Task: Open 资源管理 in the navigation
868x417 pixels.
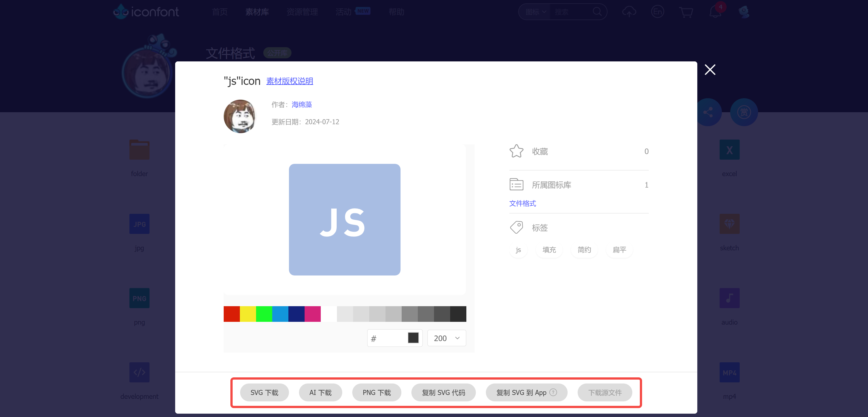Action: (302, 12)
